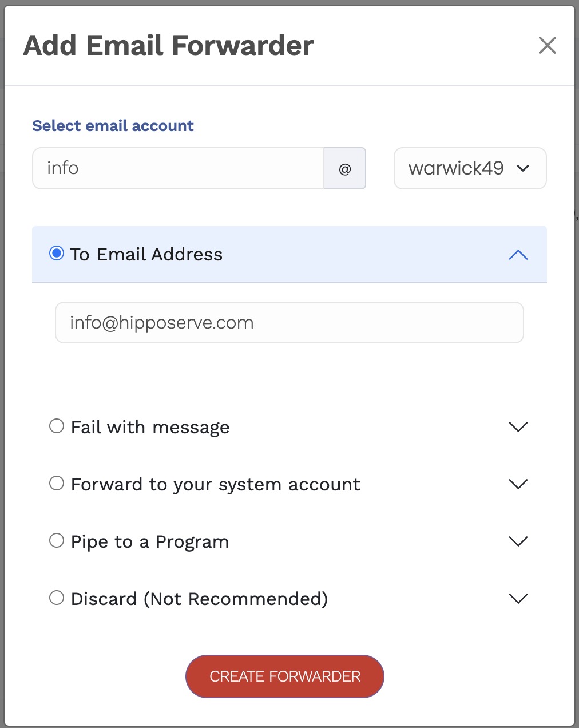579x728 pixels.
Task: Select the To Email Address radio button
Action: click(57, 254)
